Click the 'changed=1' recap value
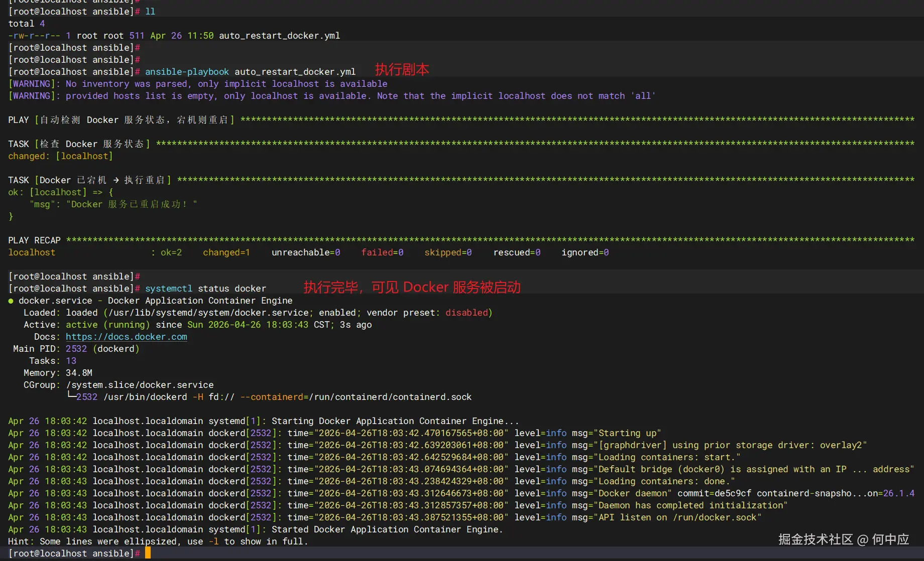924x561 pixels. pos(226,252)
